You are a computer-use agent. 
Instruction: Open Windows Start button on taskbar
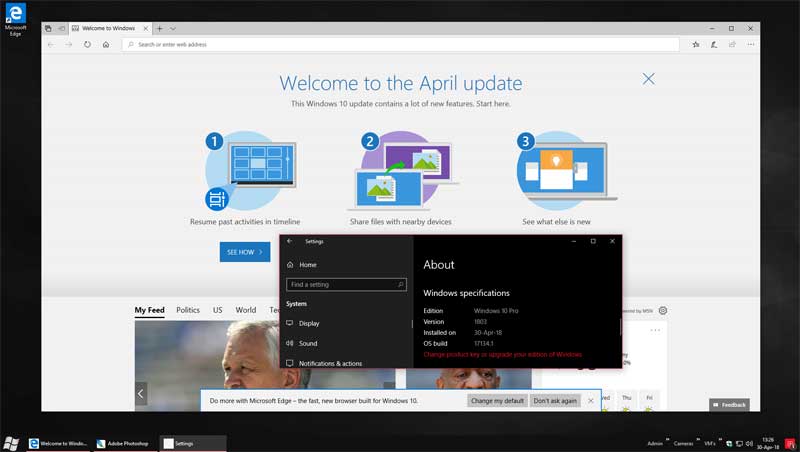point(12,442)
